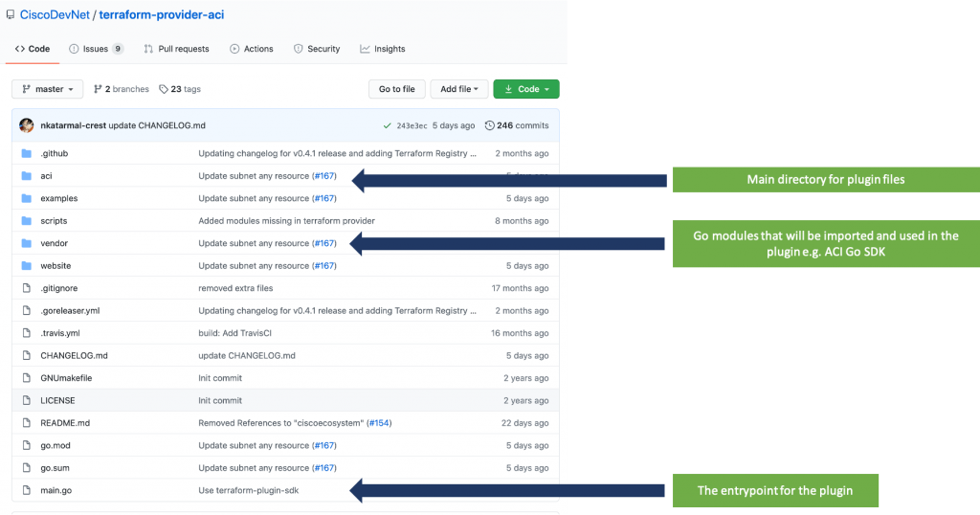Click the file icon next to LICENSE
Viewport: 980px width, 515px height.
pos(26,401)
